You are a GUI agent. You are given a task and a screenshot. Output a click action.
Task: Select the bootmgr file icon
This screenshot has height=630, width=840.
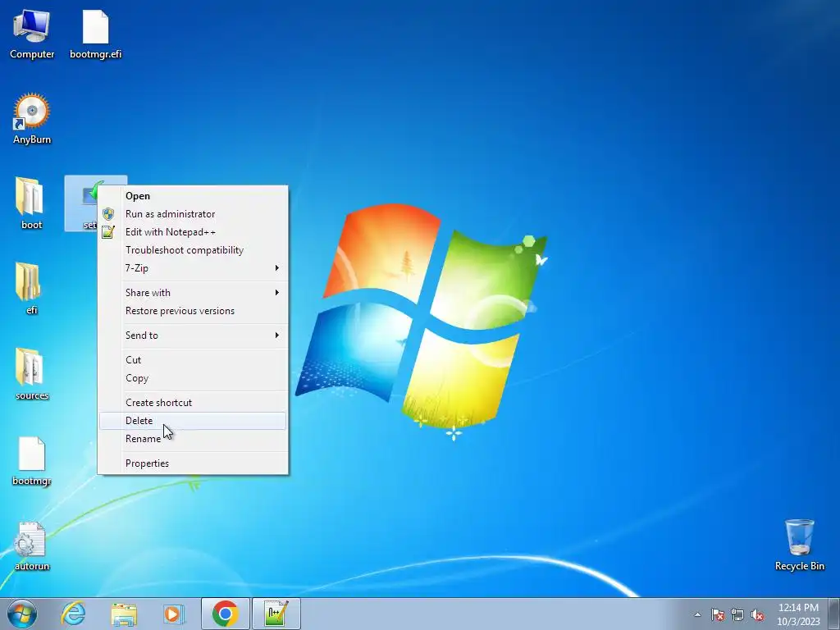click(32, 461)
